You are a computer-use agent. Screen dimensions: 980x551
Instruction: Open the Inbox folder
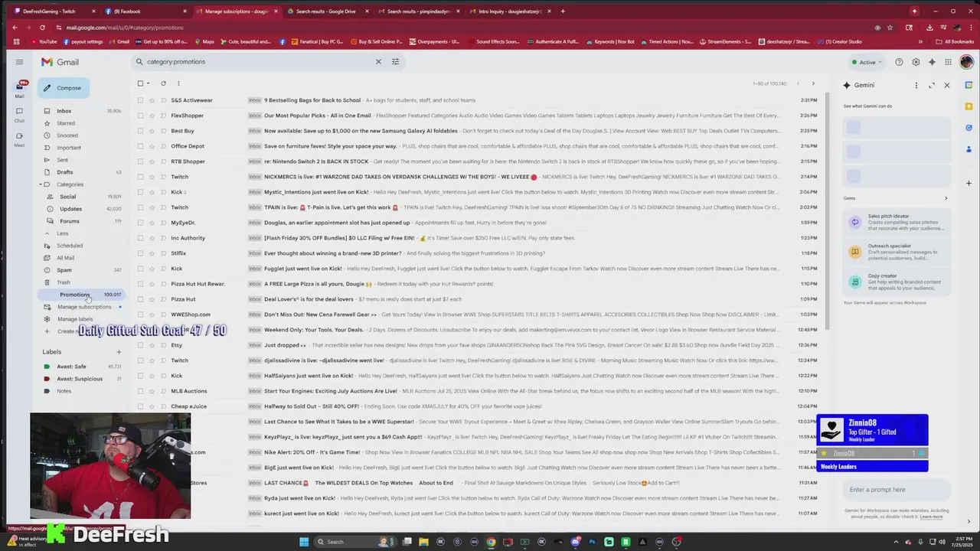point(64,111)
